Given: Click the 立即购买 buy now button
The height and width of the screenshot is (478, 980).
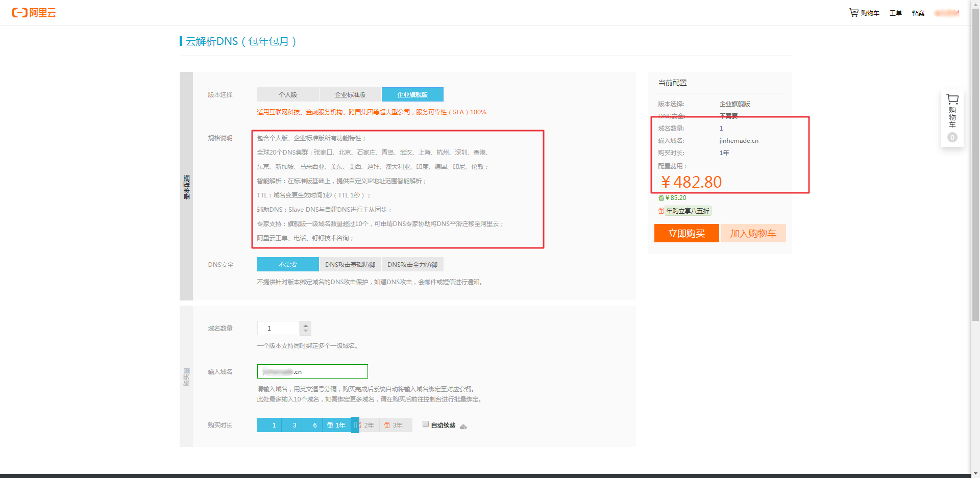Looking at the screenshot, I should click(x=687, y=233).
